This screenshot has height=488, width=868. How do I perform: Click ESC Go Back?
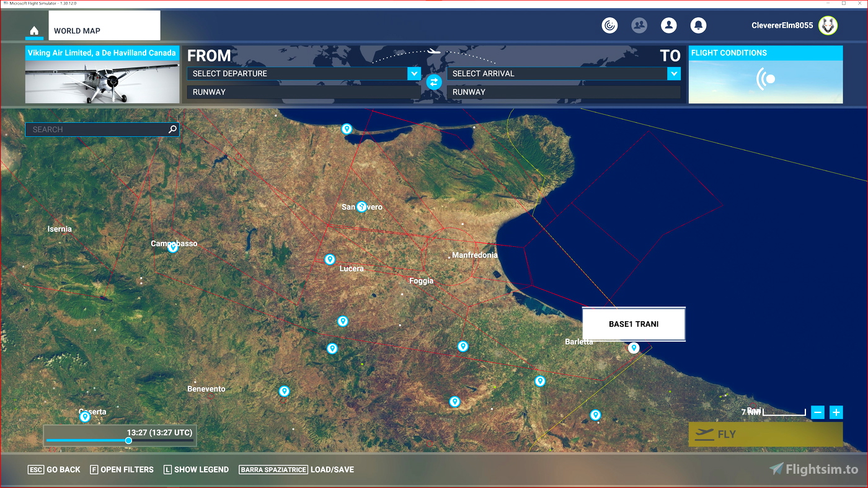pyautogui.click(x=54, y=469)
